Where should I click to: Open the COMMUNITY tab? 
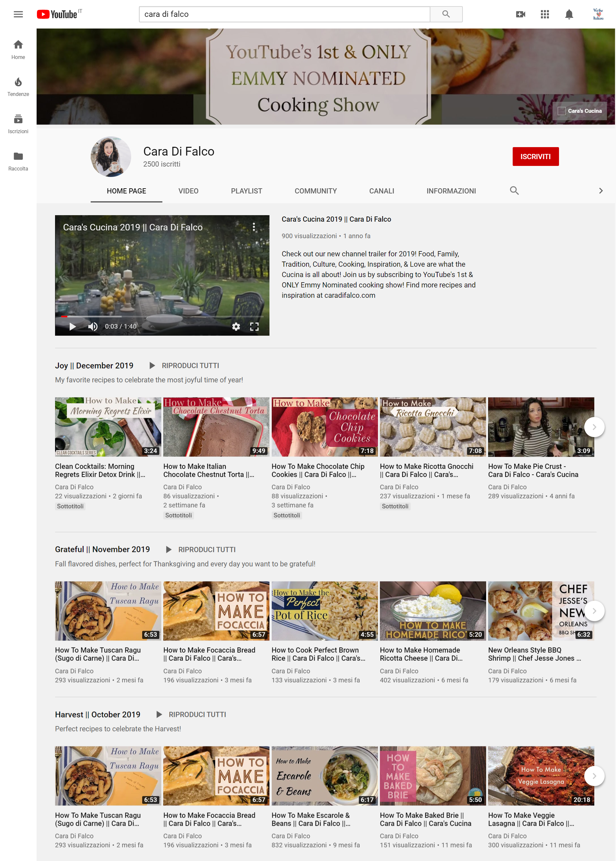[315, 191]
